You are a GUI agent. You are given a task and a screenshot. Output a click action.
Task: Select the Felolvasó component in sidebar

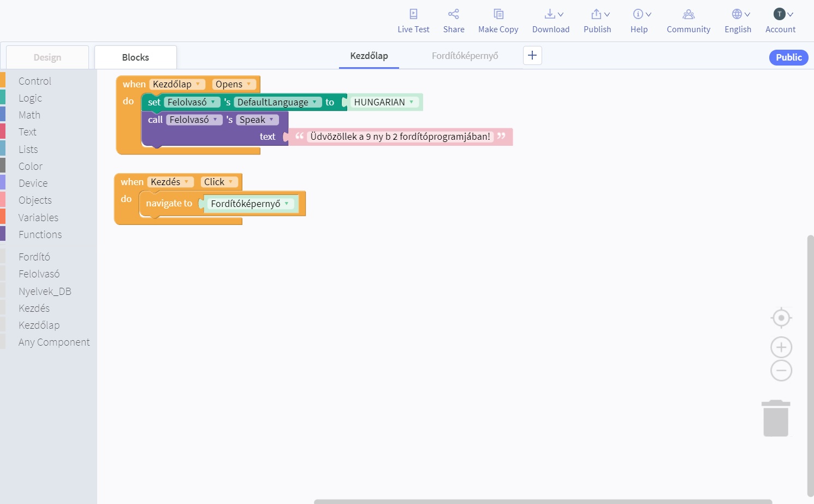tap(39, 274)
